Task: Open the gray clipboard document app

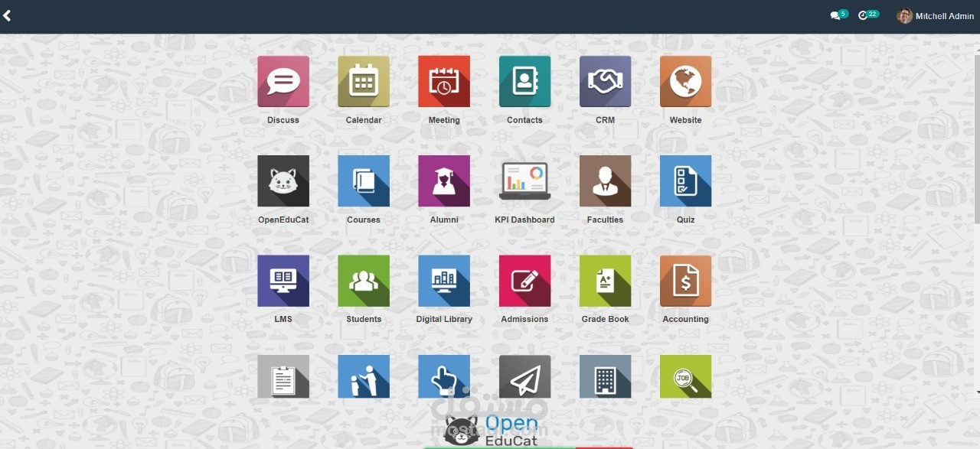Action: tap(283, 376)
